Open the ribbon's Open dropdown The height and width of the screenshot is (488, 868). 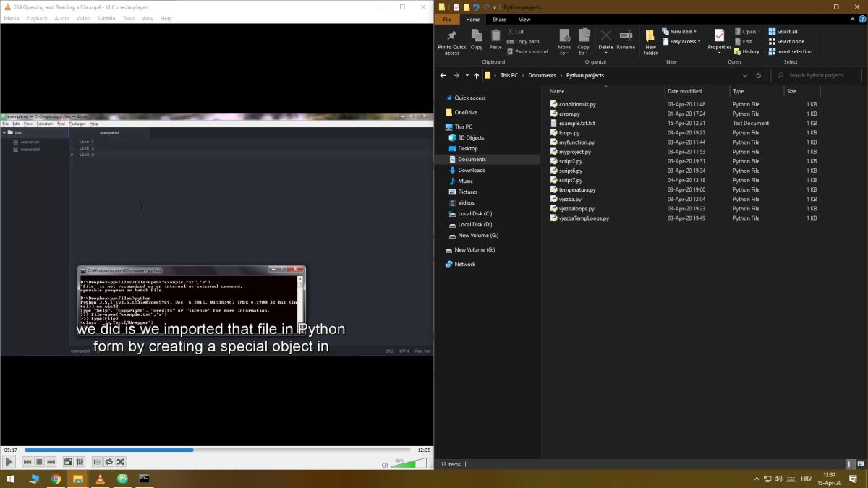(x=747, y=32)
